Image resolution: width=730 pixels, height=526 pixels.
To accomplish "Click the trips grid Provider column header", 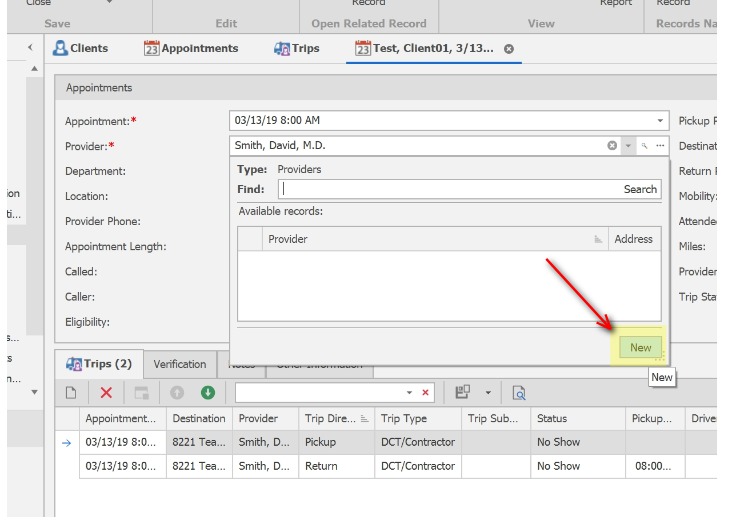I will 265,418.
